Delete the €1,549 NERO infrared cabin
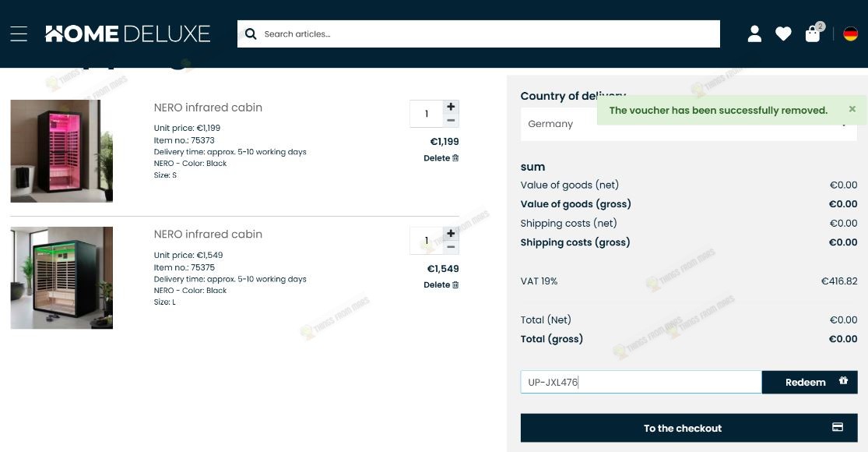868x452 pixels. 441,284
